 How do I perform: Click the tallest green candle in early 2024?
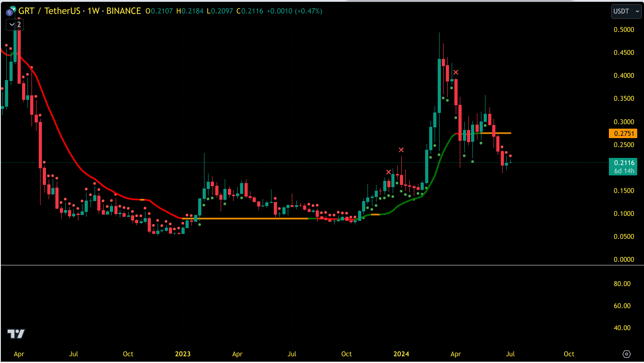click(439, 85)
